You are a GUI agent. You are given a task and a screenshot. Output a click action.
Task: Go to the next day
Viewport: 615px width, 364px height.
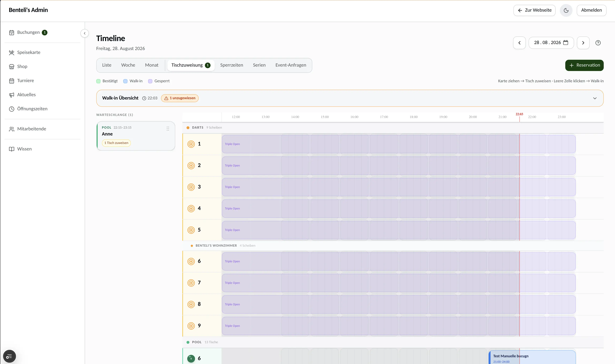pos(583,43)
